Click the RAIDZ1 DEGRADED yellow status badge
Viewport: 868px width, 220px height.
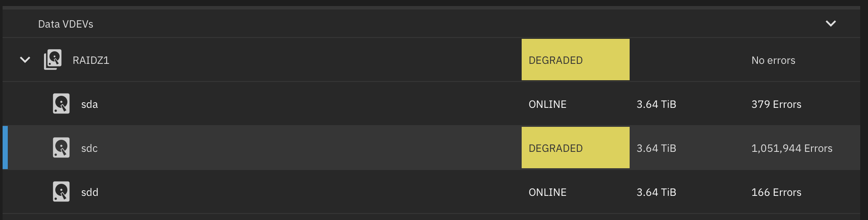coord(576,60)
